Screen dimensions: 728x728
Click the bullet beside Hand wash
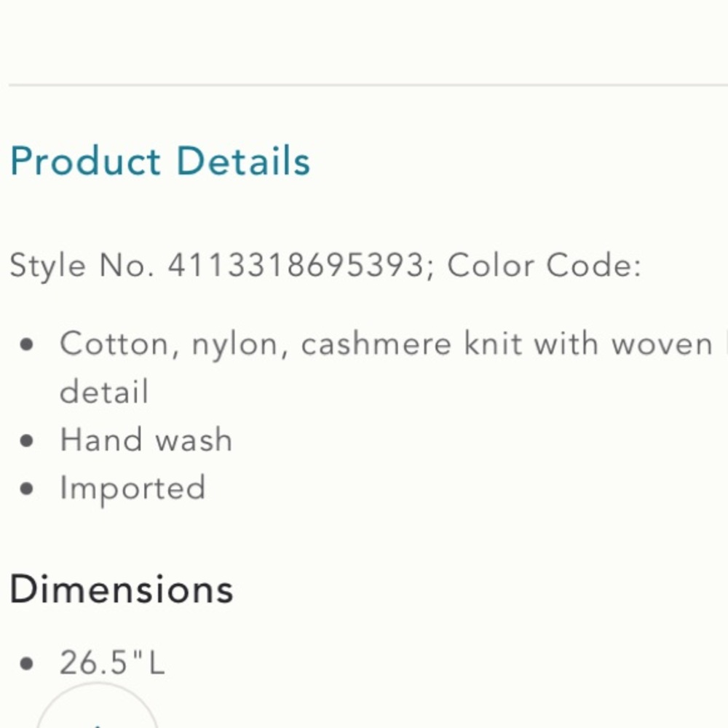[x=27, y=440]
